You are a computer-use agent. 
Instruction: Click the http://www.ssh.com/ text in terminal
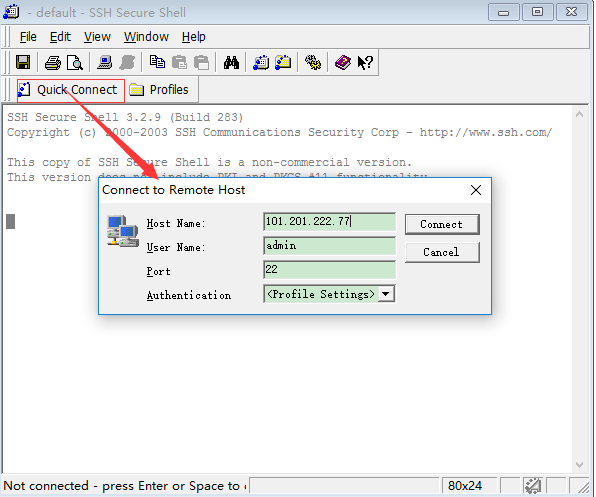(486, 132)
